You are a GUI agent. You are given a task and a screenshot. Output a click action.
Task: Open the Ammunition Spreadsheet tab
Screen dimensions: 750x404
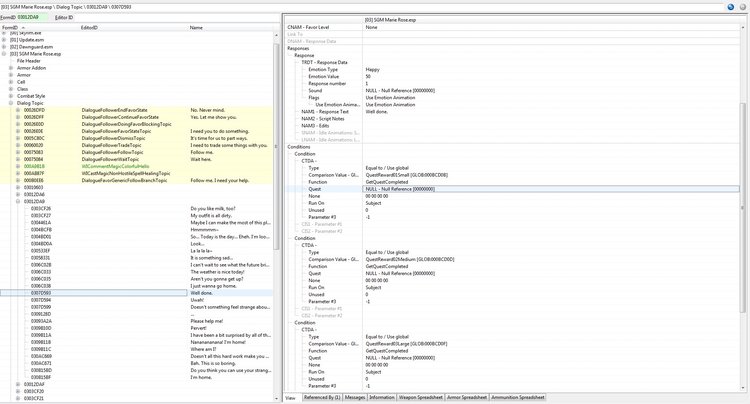tap(518, 397)
